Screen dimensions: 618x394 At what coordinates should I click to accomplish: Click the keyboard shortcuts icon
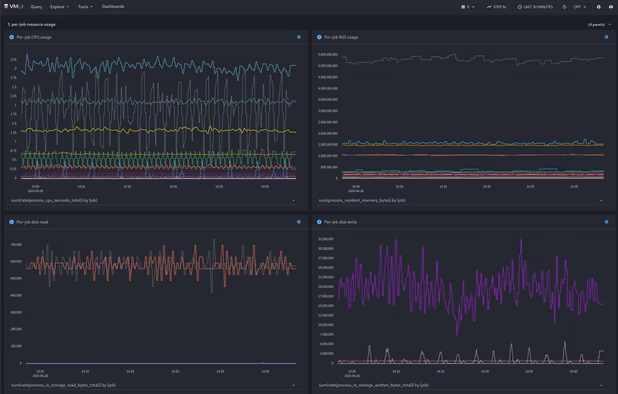click(611, 7)
